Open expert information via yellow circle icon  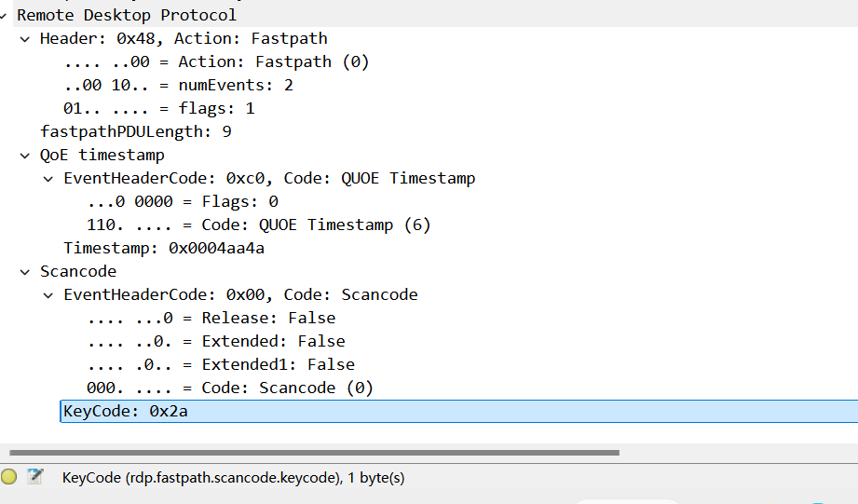[9, 477]
